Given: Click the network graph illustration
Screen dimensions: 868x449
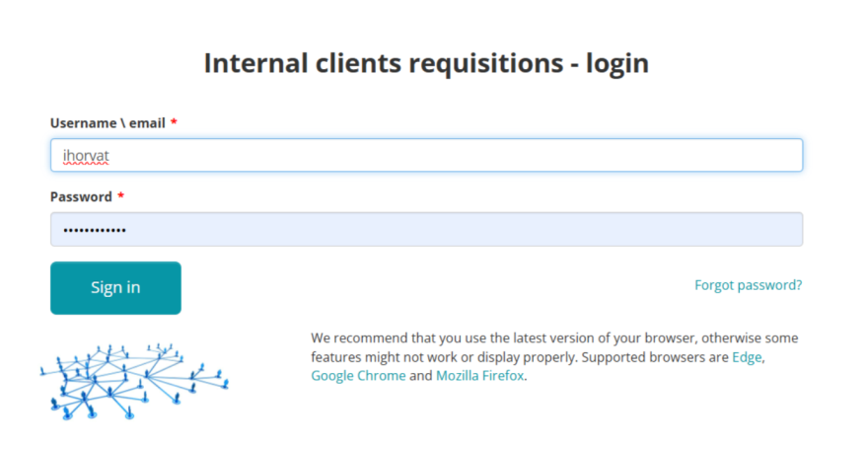Looking at the screenshot, I should [133, 380].
